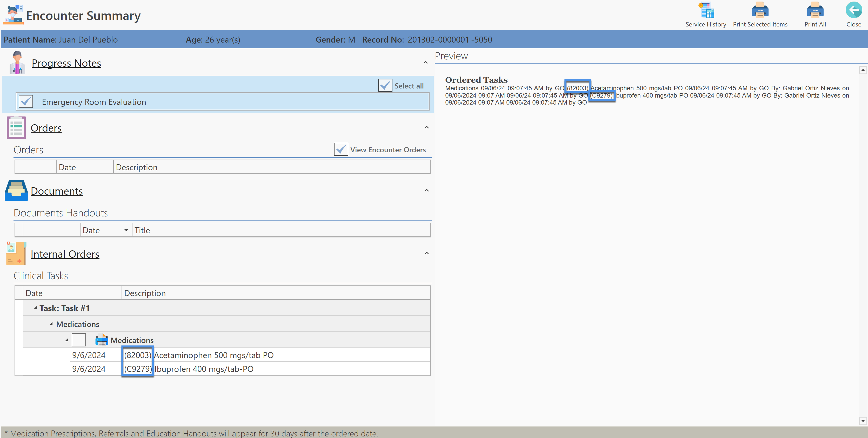Collapse Task #1 tree node
The width and height of the screenshot is (868, 438).
tap(35, 308)
